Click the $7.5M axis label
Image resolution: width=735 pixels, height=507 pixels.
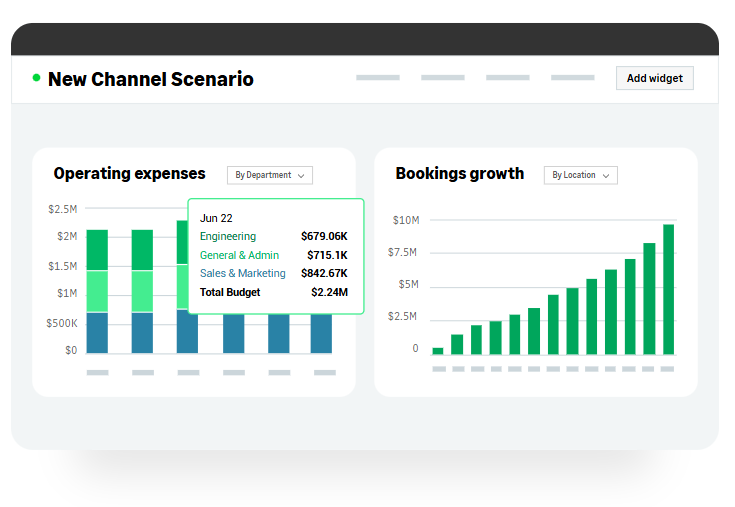[x=402, y=253]
